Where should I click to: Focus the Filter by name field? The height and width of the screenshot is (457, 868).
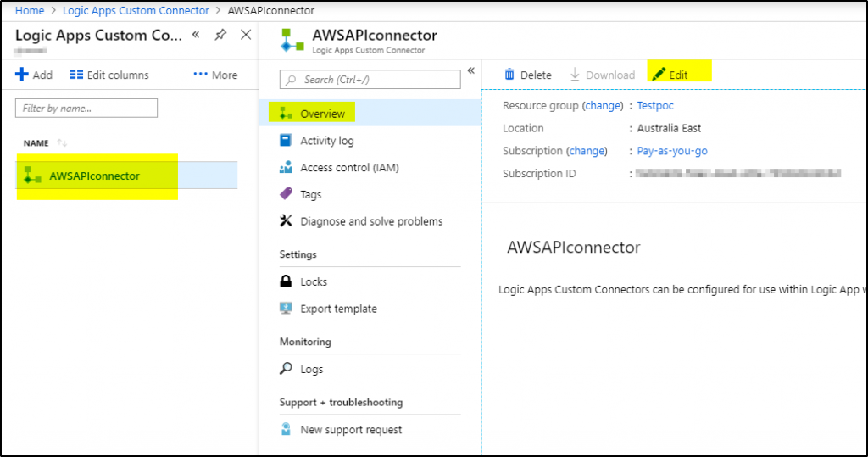click(86, 108)
